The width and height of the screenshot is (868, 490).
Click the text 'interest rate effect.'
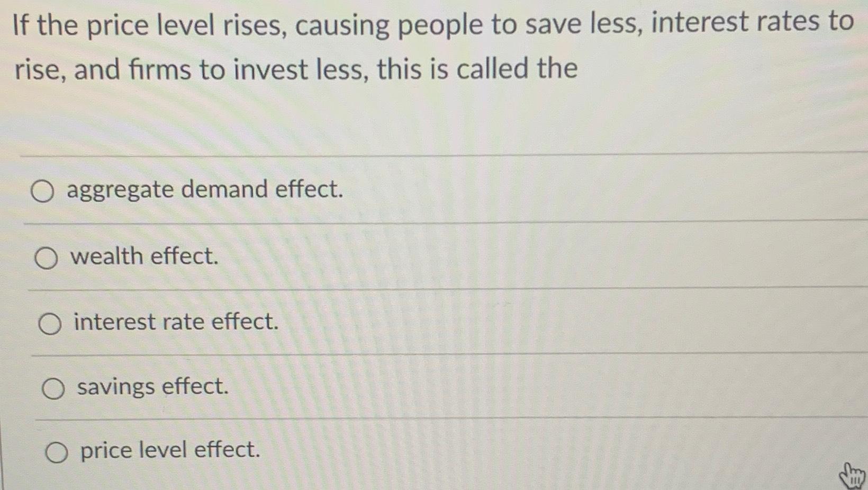tap(175, 322)
